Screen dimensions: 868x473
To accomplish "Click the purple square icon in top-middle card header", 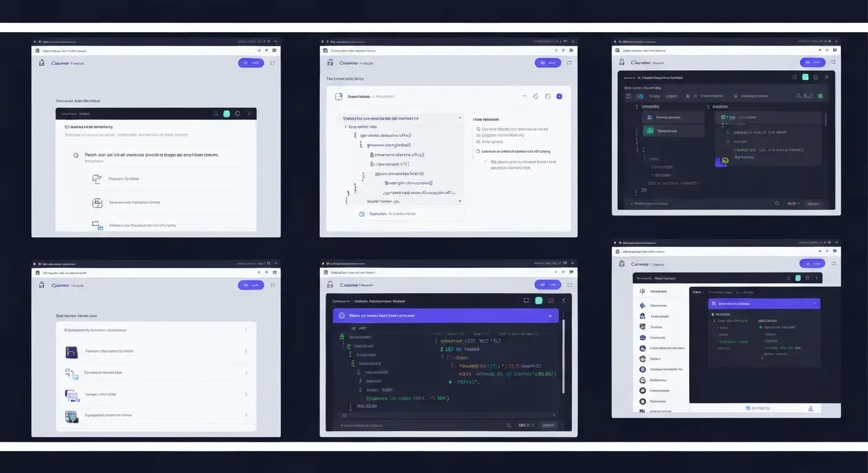I will pos(559,97).
